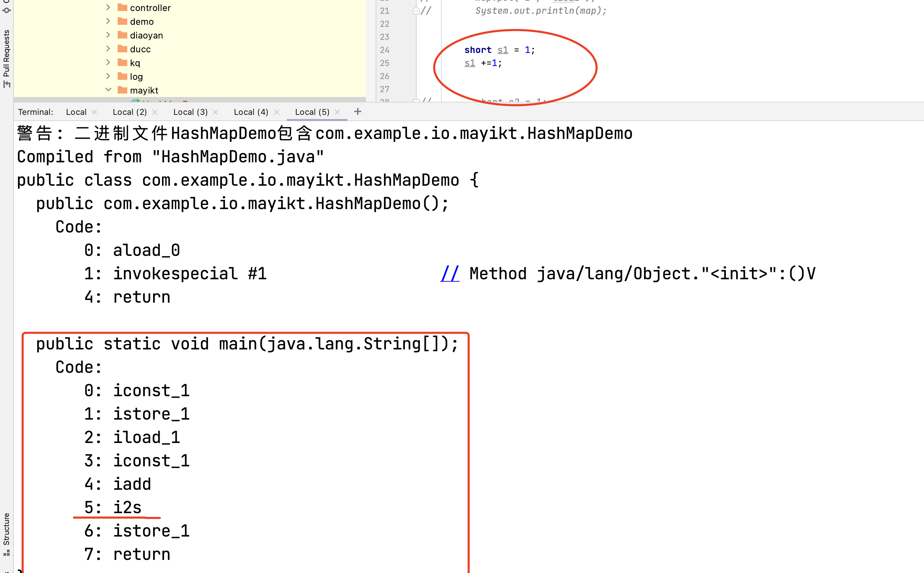The height and width of the screenshot is (573, 924).
Task: Select the controller folder icon
Action: tap(122, 7)
